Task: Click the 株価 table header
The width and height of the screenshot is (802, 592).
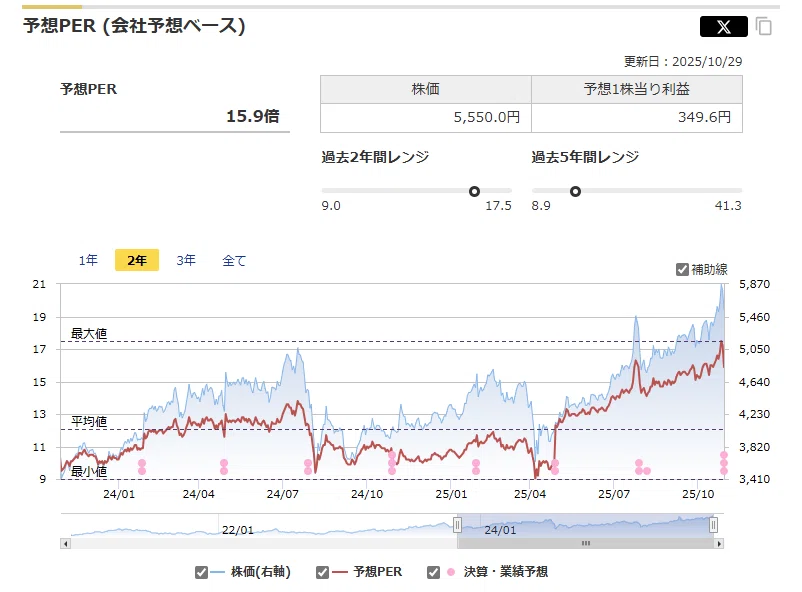Action: pyautogui.click(x=426, y=90)
